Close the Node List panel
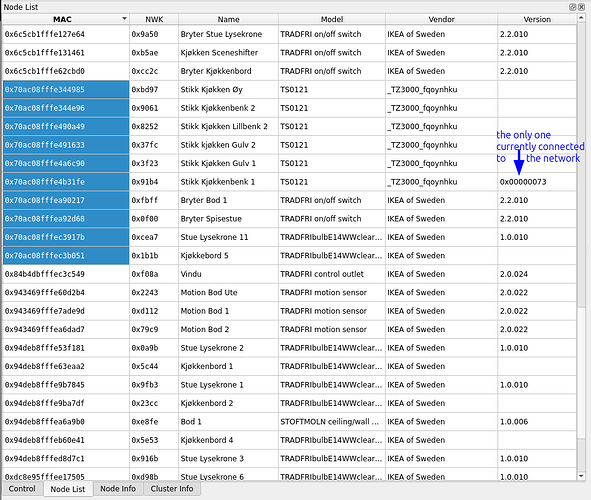 tap(581, 7)
